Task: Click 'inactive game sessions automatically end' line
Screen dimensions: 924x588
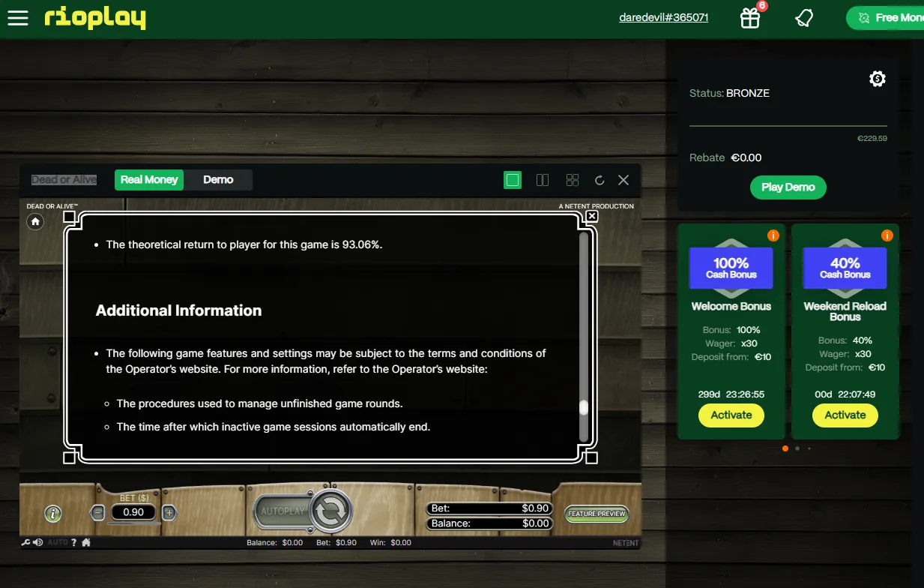Action: coord(274,427)
